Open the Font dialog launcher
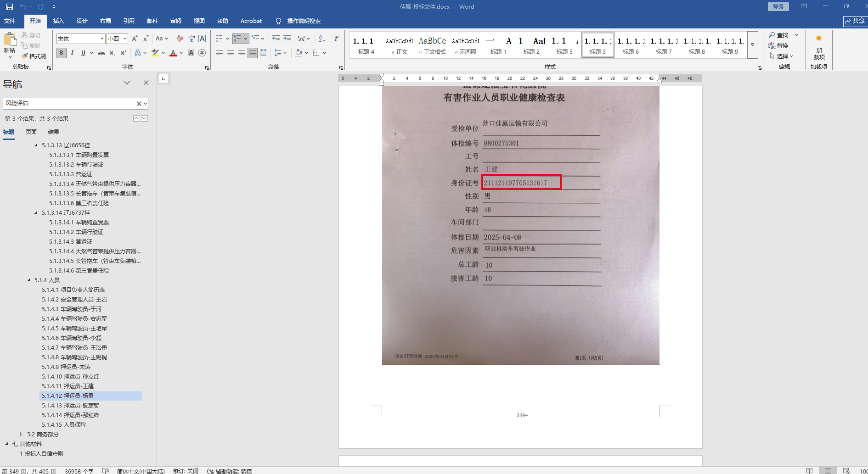The height and width of the screenshot is (474, 868). click(x=207, y=68)
